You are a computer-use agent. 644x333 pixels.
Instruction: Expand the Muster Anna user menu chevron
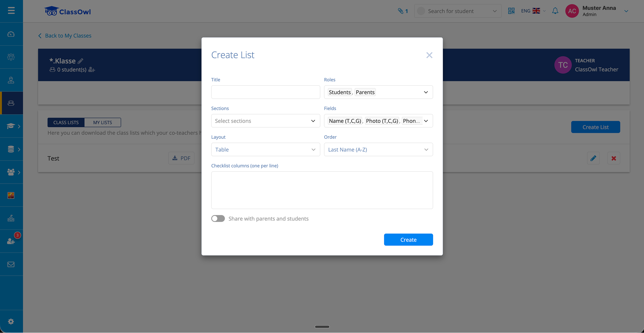coord(626,11)
